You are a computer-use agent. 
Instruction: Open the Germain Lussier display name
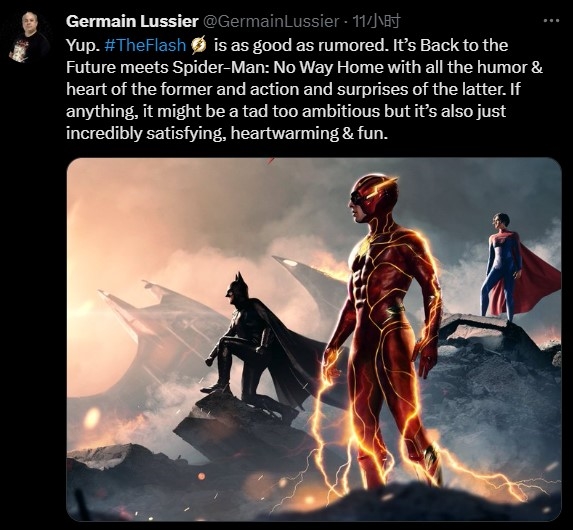[x=132, y=22]
